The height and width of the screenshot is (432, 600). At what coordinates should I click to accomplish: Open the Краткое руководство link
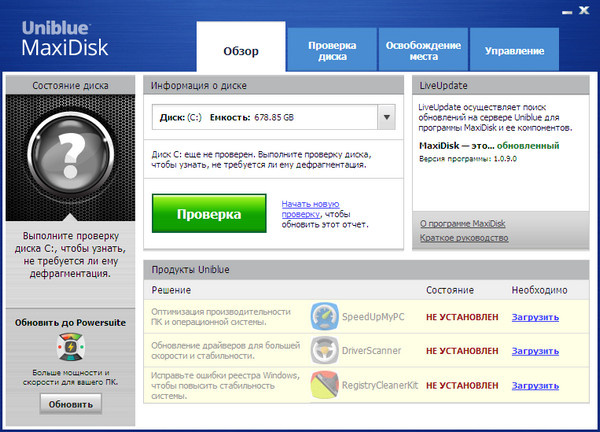click(x=464, y=238)
